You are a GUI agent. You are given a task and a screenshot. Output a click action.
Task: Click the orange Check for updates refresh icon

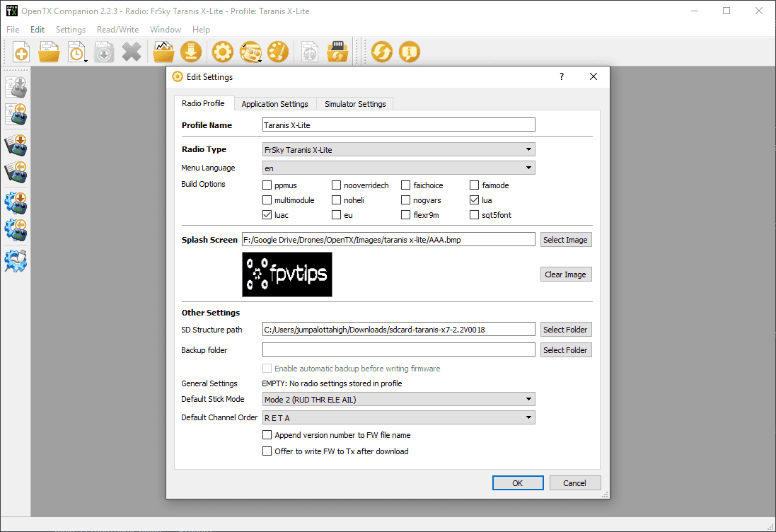pos(381,52)
